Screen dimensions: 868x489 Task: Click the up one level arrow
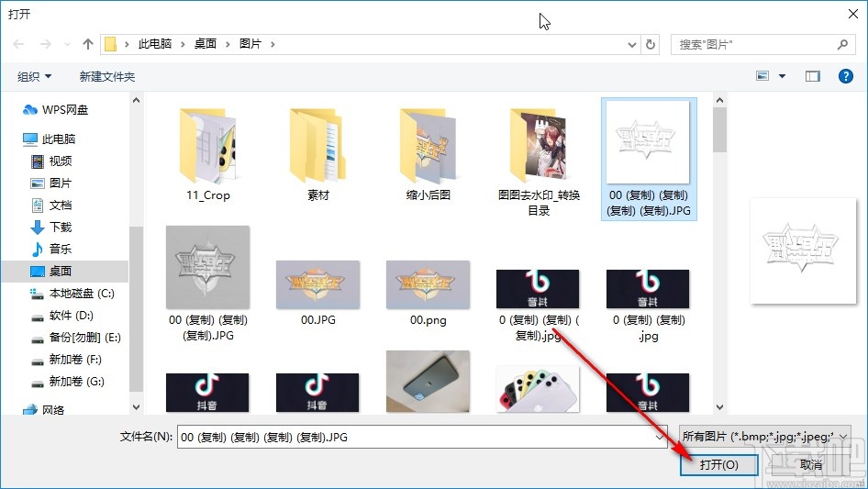tap(87, 44)
